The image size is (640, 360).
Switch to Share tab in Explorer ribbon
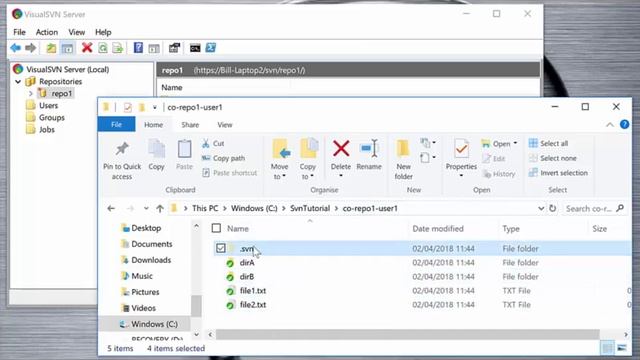[x=190, y=125]
